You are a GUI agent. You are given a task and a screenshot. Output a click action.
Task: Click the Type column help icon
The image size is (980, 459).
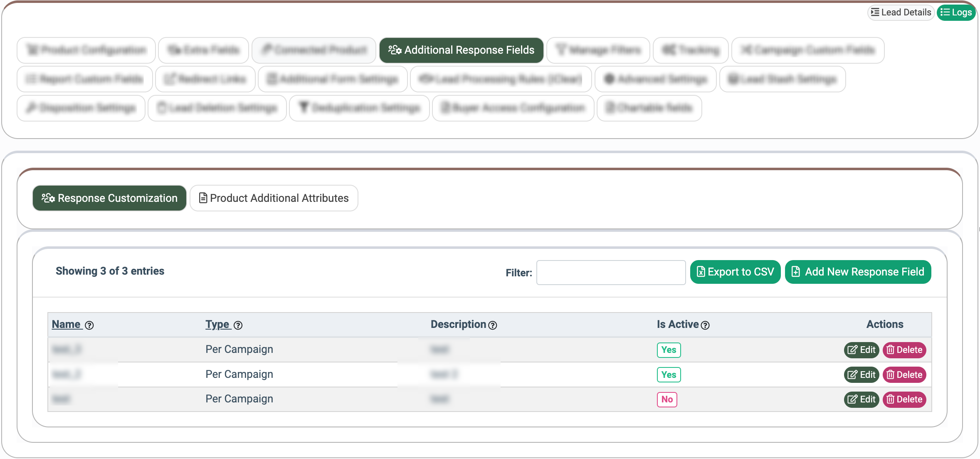pyautogui.click(x=238, y=325)
